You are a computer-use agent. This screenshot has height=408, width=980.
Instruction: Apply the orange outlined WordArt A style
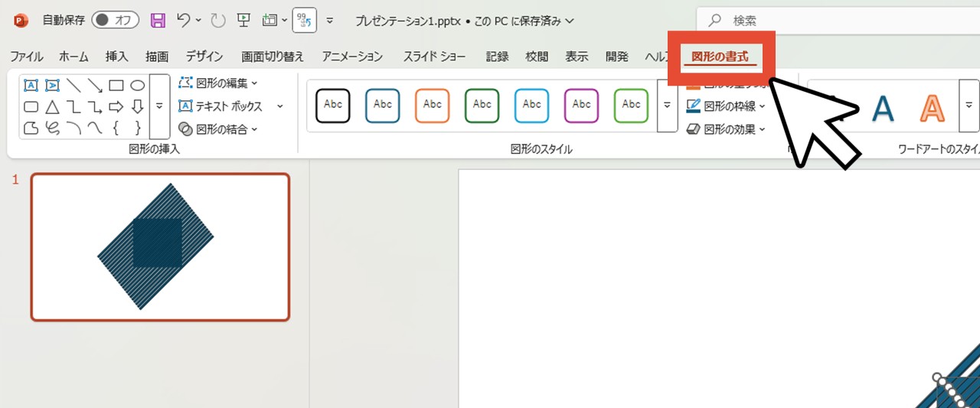click(932, 109)
